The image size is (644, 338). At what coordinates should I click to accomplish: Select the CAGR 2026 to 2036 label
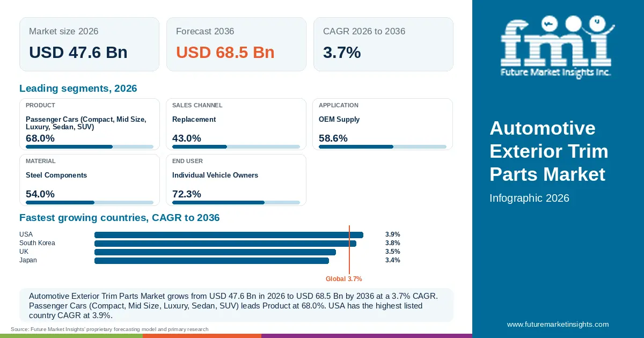coord(364,31)
